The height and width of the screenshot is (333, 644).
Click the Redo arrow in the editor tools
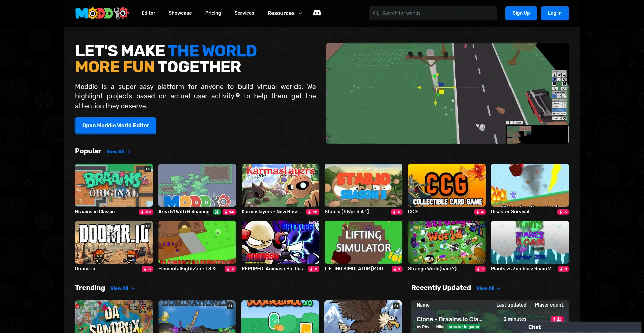[x=563, y=88]
